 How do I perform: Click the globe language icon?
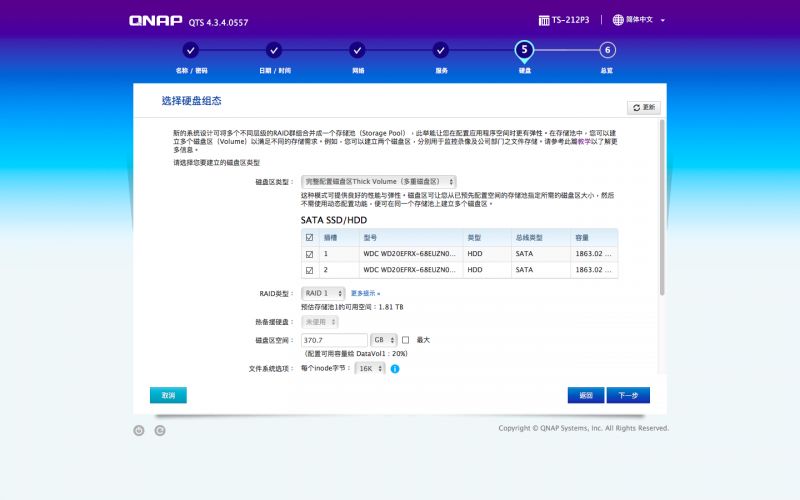pyautogui.click(x=619, y=20)
